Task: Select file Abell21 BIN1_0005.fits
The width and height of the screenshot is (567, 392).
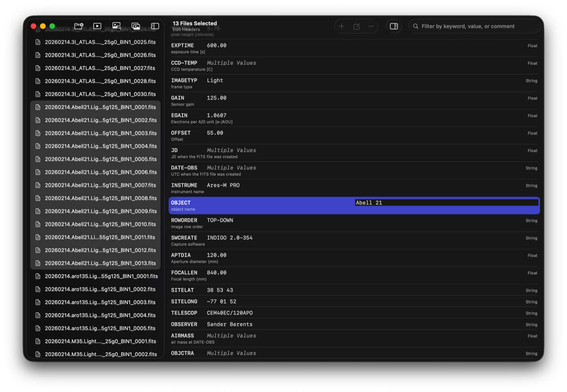Action: (x=96, y=159)
